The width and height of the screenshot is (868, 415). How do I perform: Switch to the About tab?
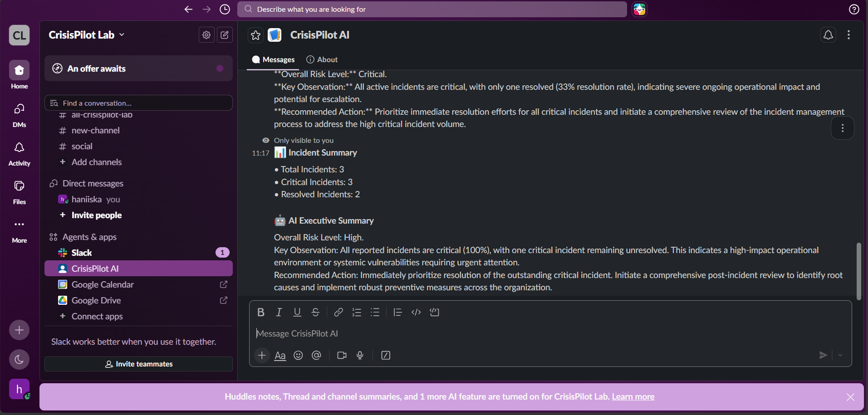(322, 59)
